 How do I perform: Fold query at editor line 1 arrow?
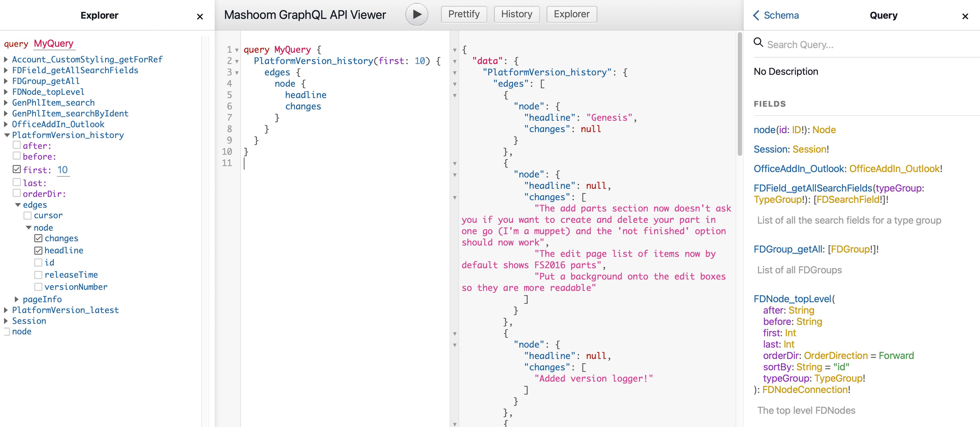tap(237, 50)
